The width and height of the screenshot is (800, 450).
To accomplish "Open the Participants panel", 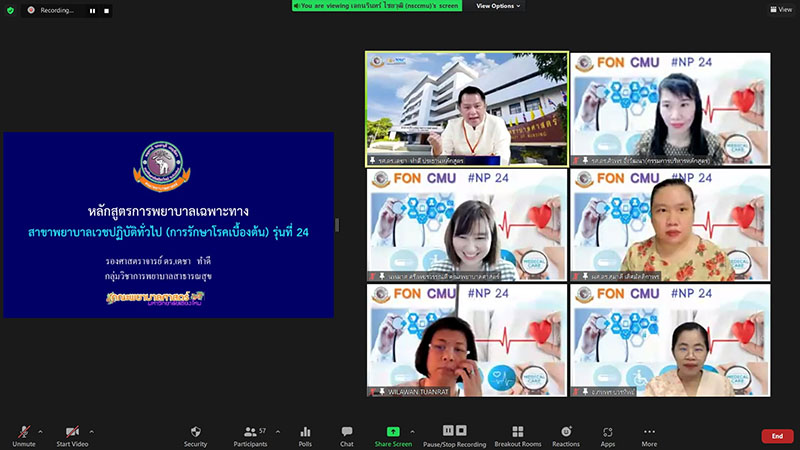I will (250, 436).
